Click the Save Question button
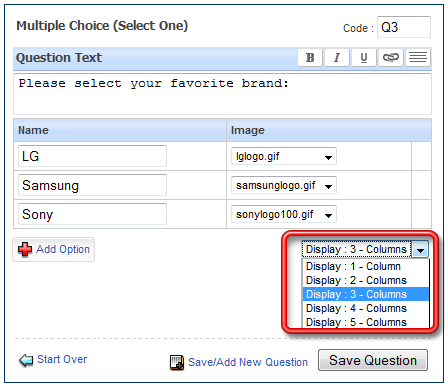Screen dimensions: 448x386 coord(373,360)
